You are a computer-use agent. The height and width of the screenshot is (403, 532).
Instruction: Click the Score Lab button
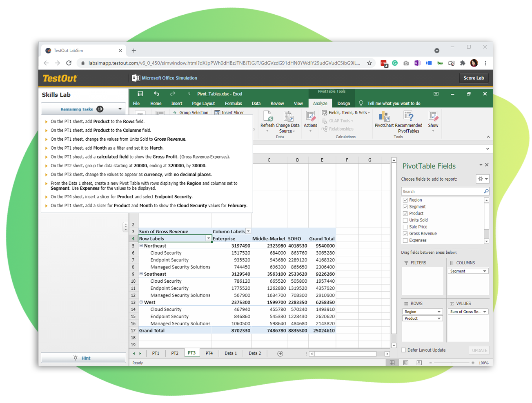coord(474,78)
